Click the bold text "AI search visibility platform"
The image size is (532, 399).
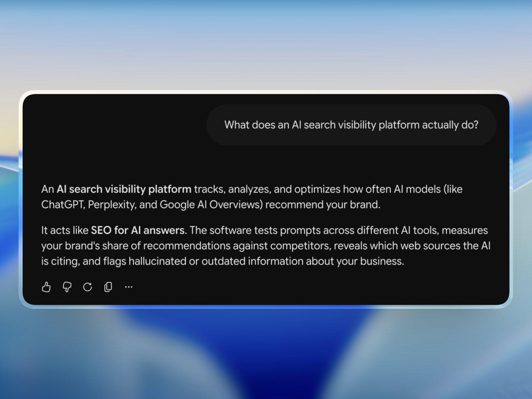124,189
